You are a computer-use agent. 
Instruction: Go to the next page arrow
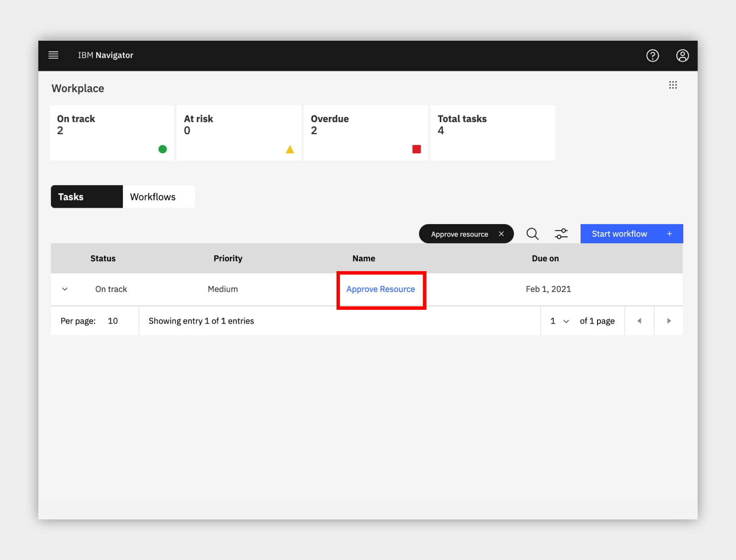tap(669, 321)
